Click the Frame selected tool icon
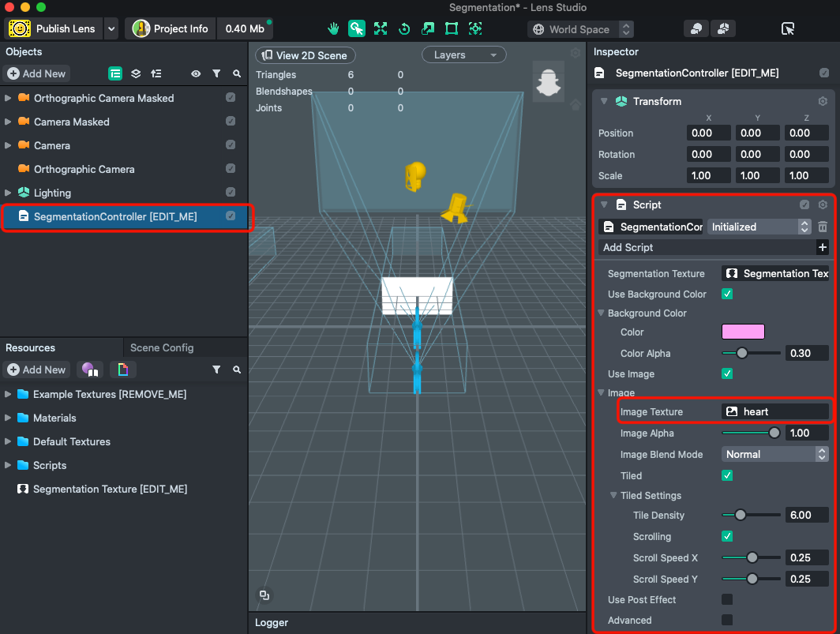Image resolution: width=840 pixels, height=634 pixels. pyautogui.click(x=475, y=29)
